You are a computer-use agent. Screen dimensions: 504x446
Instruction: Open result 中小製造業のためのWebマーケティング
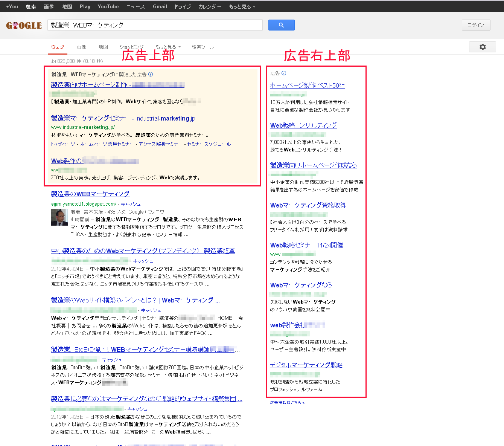pos(146,250)
